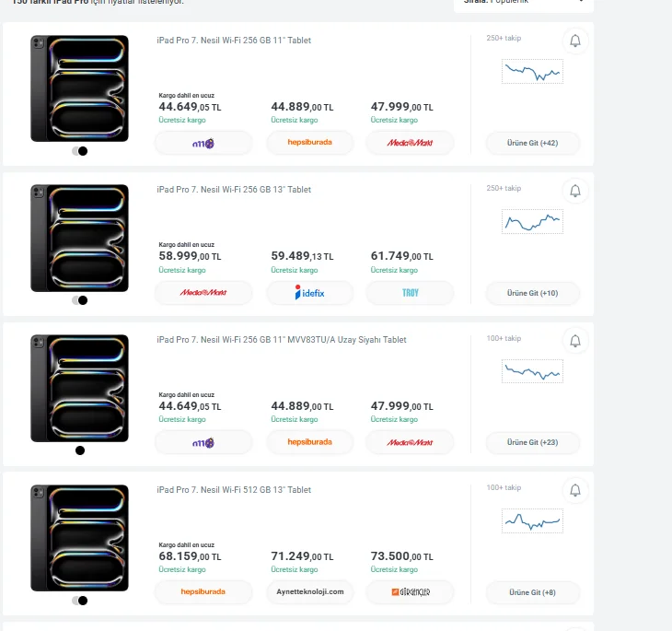Choose the black color swatch under the first iPad image
This screenshot has height=631, width=672.
[84, 151]
